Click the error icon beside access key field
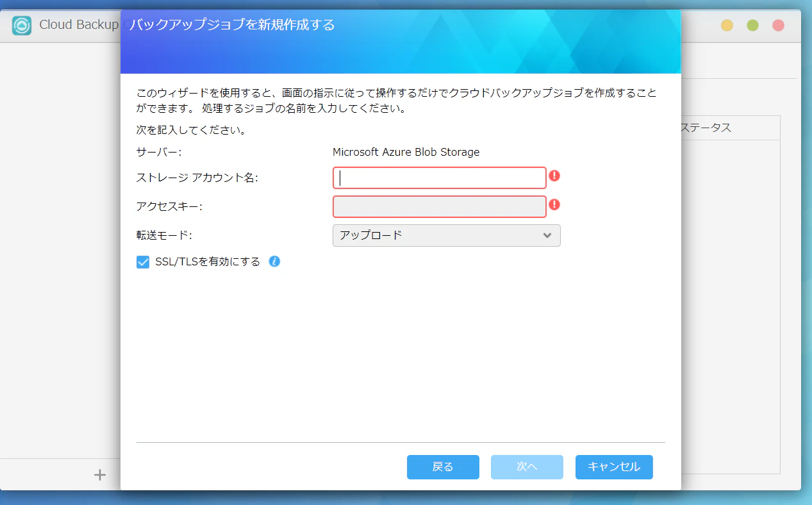 554,204
